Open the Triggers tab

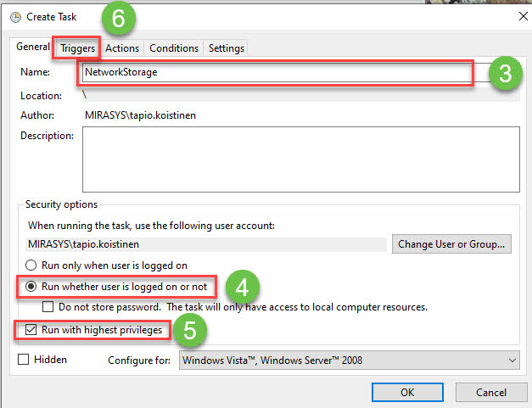tap(77, 48)
